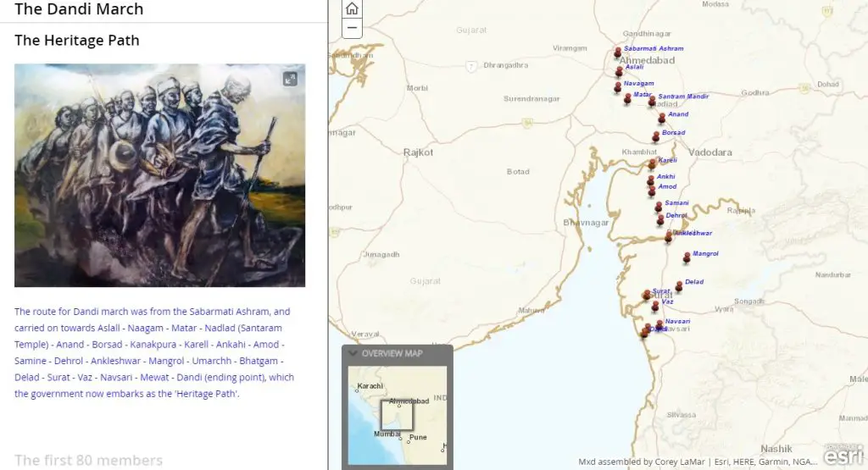Select the Matar map pin
The height and width of the screenshot is (470, 868).
627,98
